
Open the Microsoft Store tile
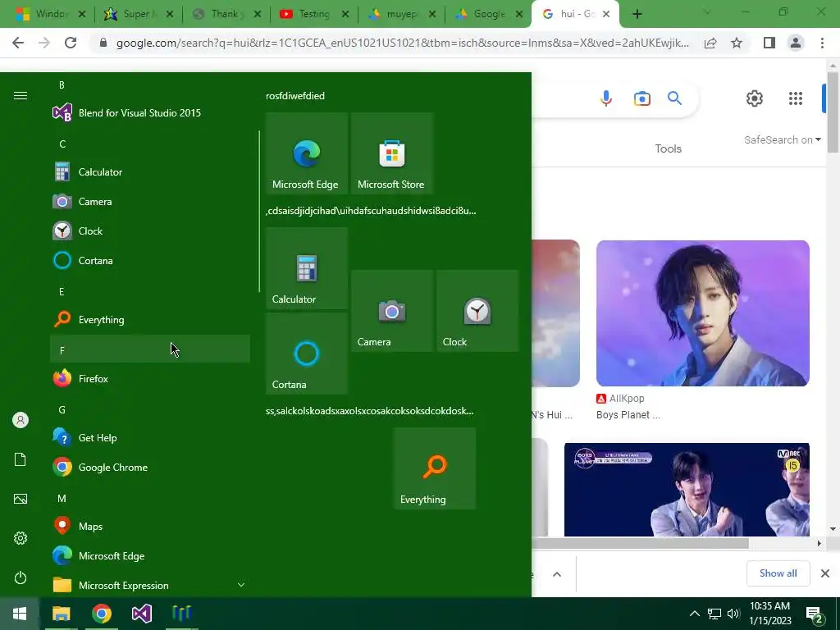[391, 153]
